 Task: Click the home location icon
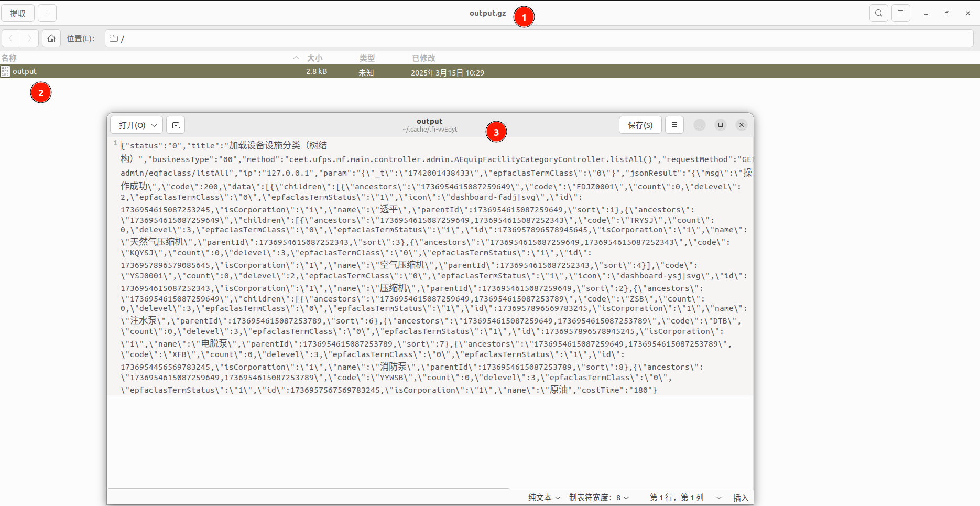(51, 38)
